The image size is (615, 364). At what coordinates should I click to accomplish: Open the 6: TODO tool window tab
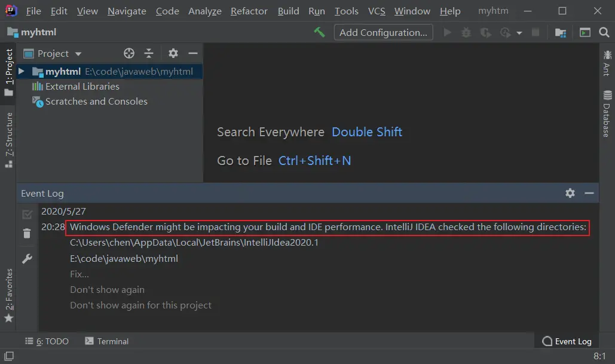coord(47,341)
